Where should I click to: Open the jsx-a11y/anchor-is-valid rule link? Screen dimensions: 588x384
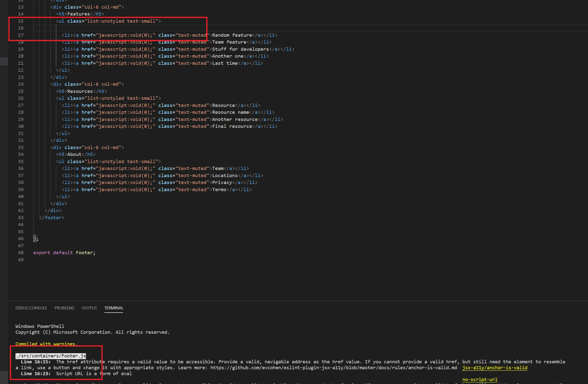coord(495,368)
